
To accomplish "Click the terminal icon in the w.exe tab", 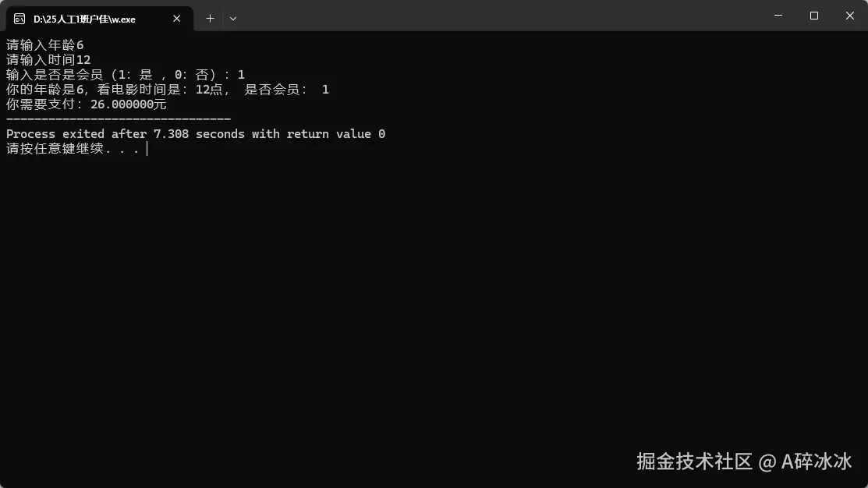I will coord(19,19).
